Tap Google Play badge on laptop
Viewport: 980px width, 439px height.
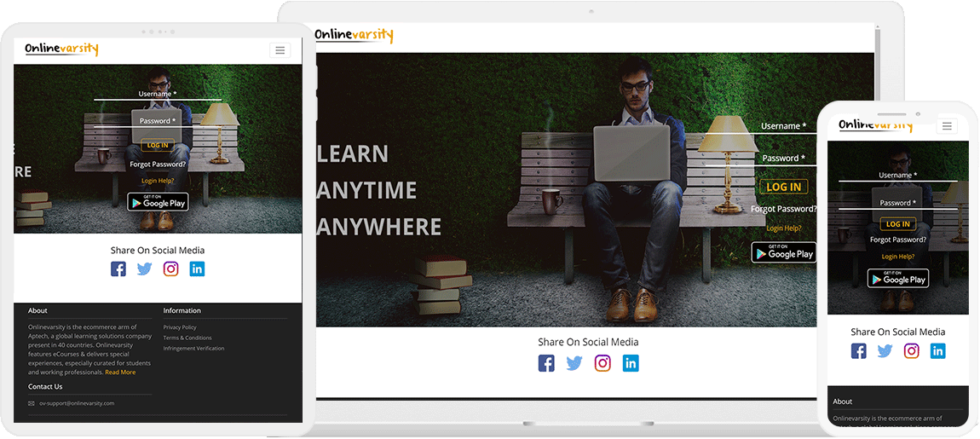(784, 252)
